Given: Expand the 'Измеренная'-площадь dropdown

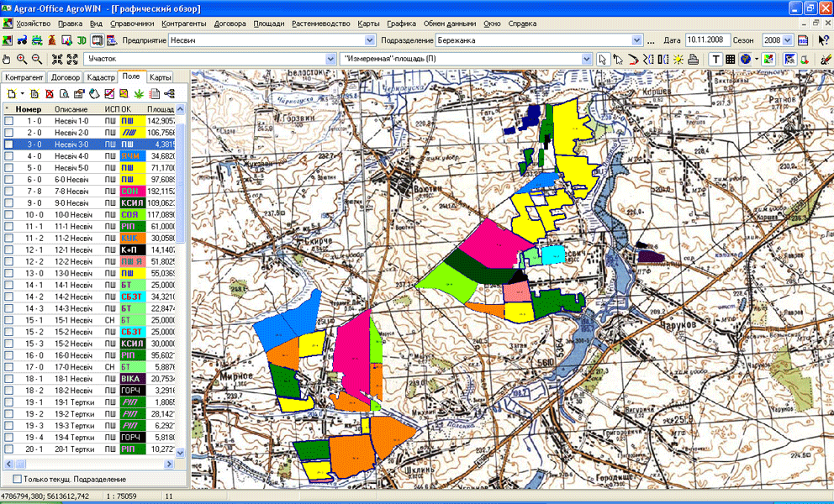Looking at the screenshot, I should 587,59.
